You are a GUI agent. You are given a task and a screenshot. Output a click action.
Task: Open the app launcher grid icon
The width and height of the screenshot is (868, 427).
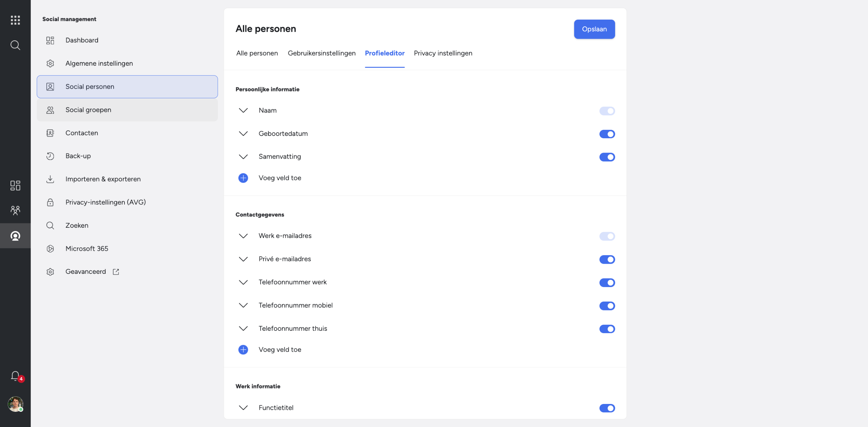[x=15, y=20]
